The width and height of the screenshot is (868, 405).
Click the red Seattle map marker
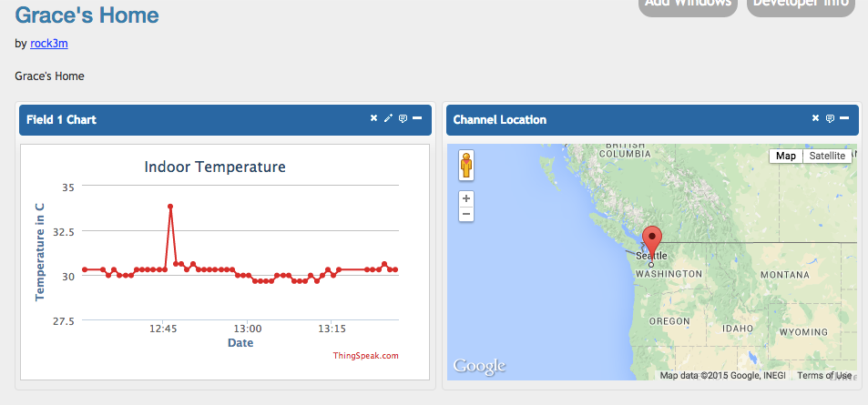(652, 240)
